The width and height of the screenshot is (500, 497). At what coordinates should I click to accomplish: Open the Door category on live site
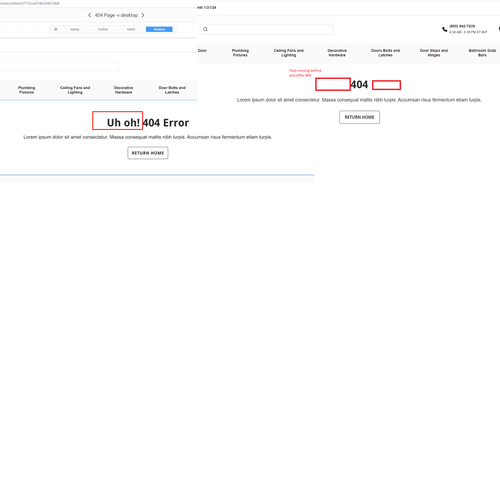pos(202,51)
